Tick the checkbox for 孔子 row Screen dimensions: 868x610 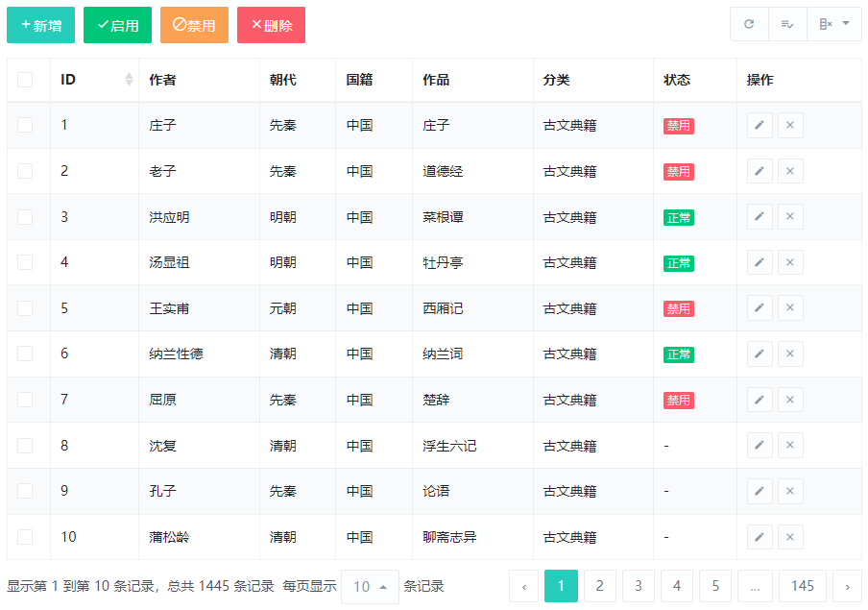tap(25, 492)
